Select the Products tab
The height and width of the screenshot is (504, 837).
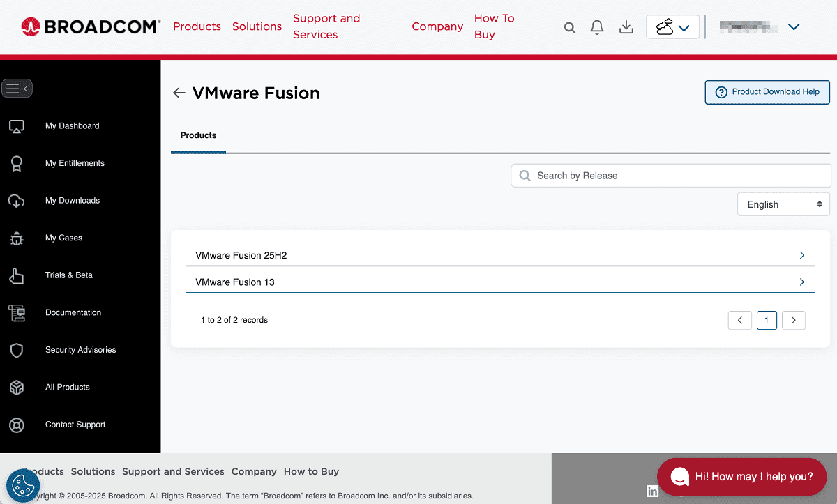pyautogui.click(x=198, y=135)
